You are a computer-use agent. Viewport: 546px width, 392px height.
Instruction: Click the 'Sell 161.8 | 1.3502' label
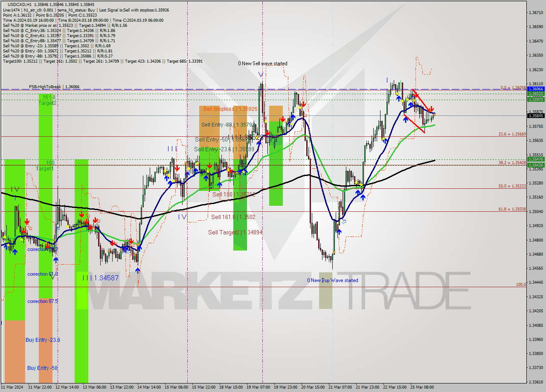pyautogui.click(x=233, y=217)
